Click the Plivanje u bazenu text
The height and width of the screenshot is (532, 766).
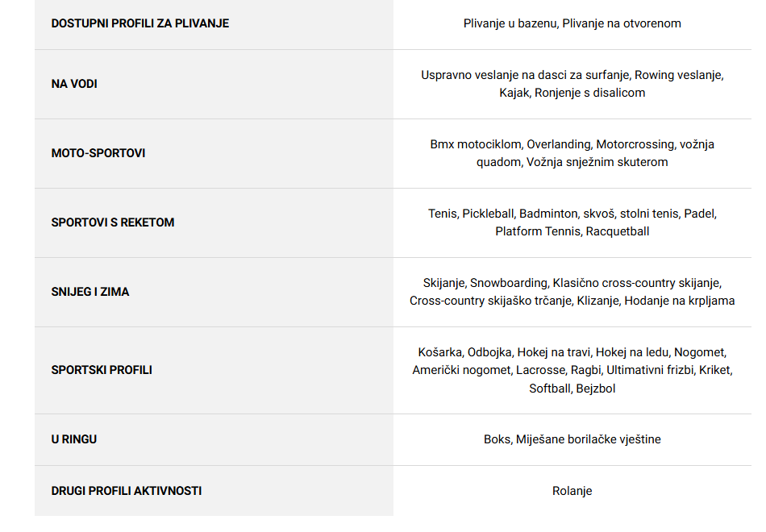[x=510, y=23]
